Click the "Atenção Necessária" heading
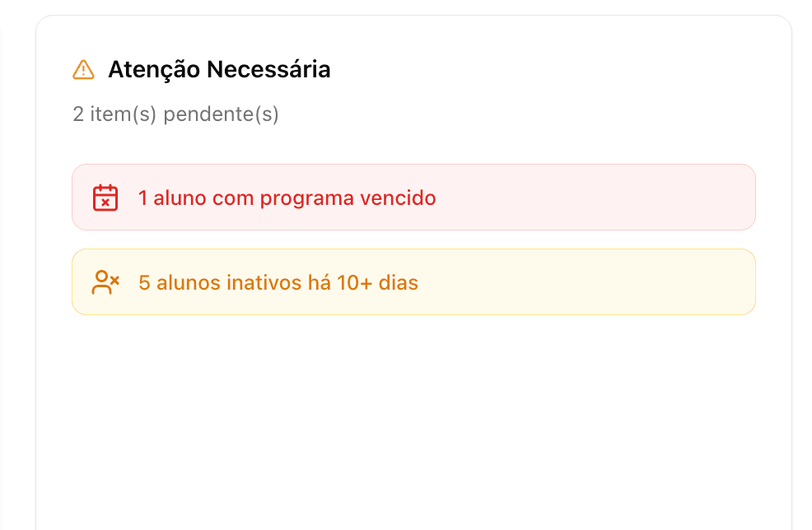812x530 pixels. pos(219,70)
